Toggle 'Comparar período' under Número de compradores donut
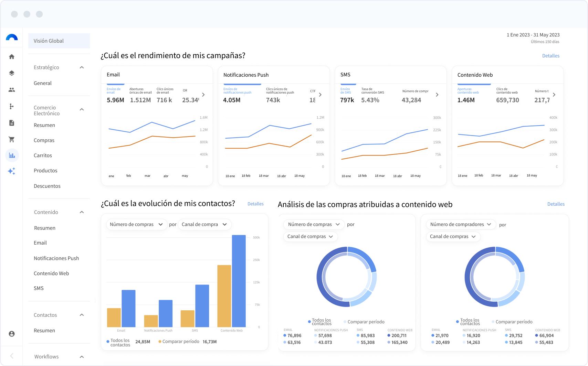Screen dimensions: 588x366 coord(514,322)
